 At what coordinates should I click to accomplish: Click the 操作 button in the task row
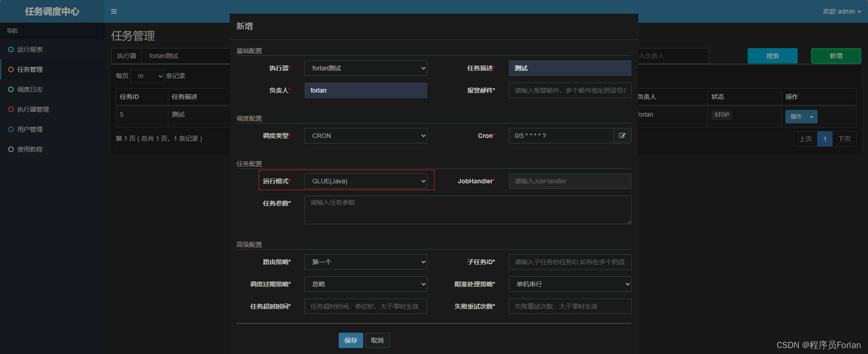[x=796, y=117]
